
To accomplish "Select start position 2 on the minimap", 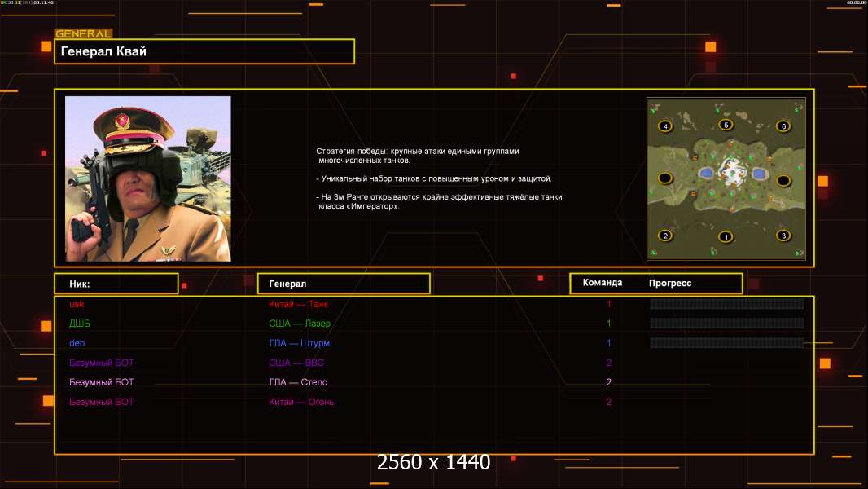I will [665, 236].
